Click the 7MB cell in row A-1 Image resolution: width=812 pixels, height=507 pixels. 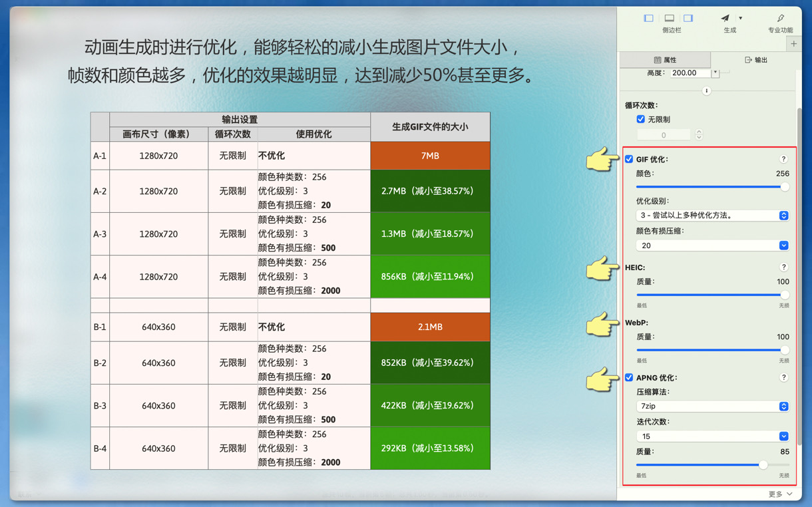coord(430,156)
